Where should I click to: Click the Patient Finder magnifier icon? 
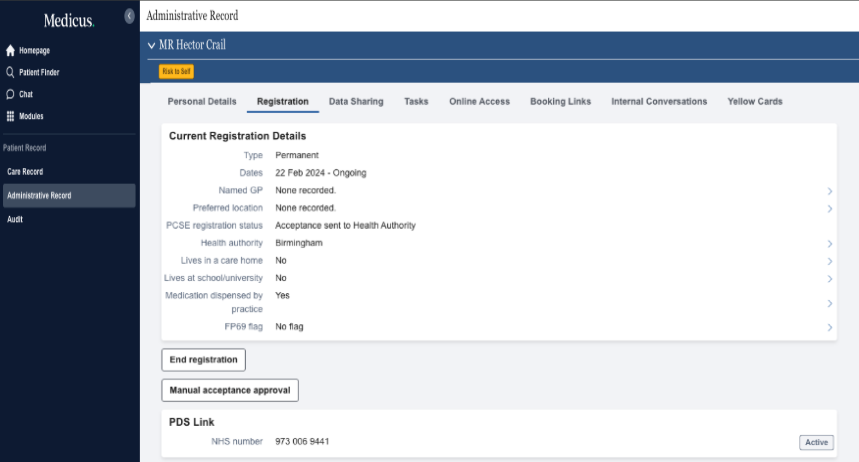10,72
